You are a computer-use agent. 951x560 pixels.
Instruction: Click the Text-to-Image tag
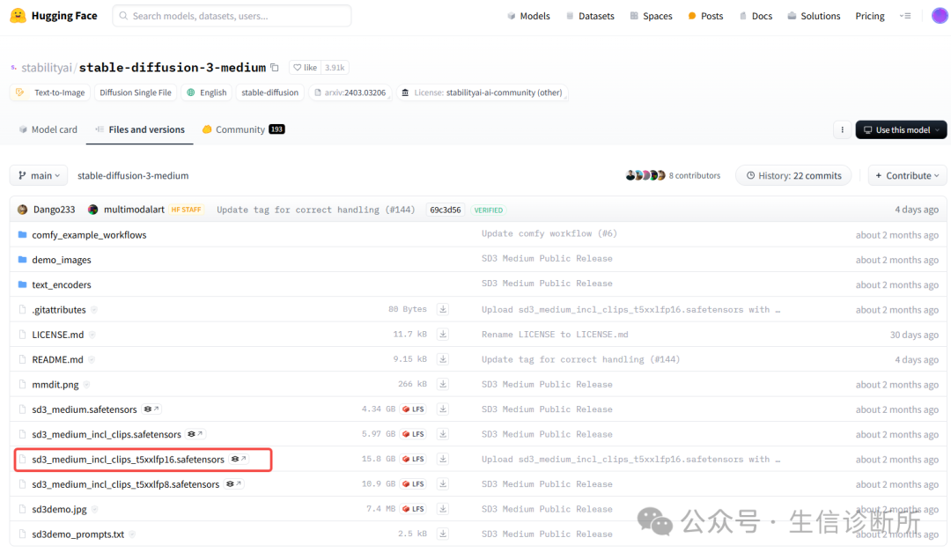point(50,92)
